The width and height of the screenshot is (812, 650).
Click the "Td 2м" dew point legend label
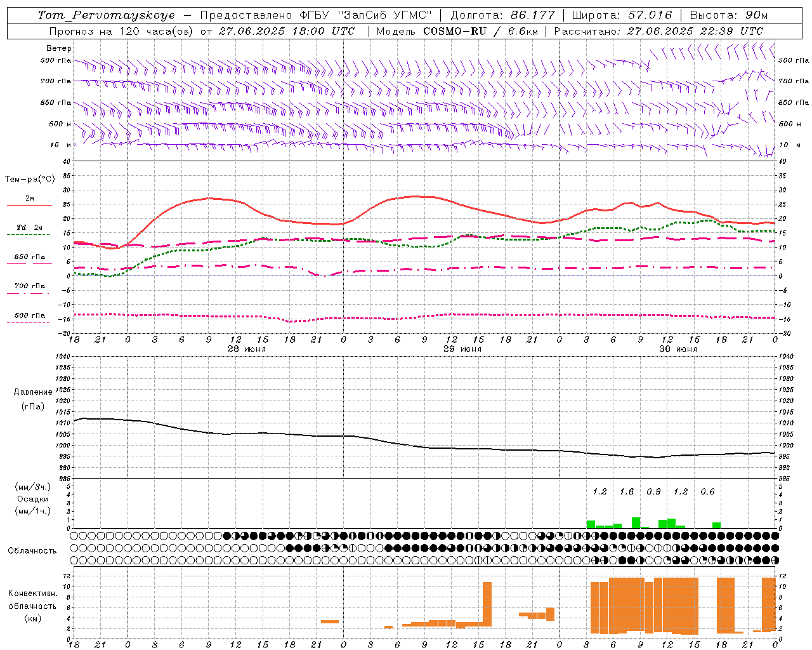[30, 227]
